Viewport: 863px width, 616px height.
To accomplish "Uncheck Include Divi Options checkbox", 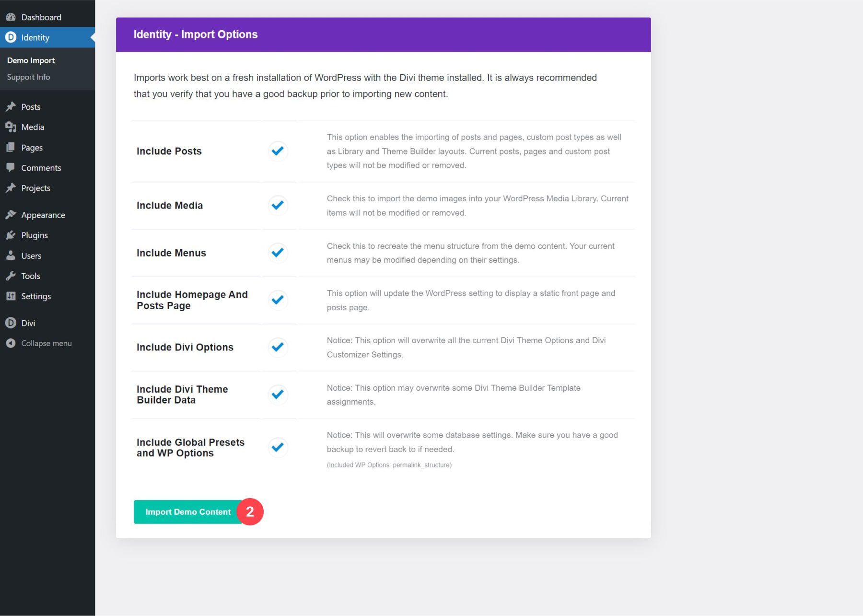I will [278, 347].
